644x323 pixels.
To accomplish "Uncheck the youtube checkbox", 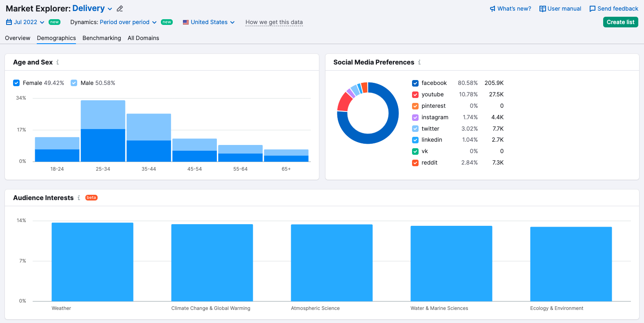I will coord(415,95).
